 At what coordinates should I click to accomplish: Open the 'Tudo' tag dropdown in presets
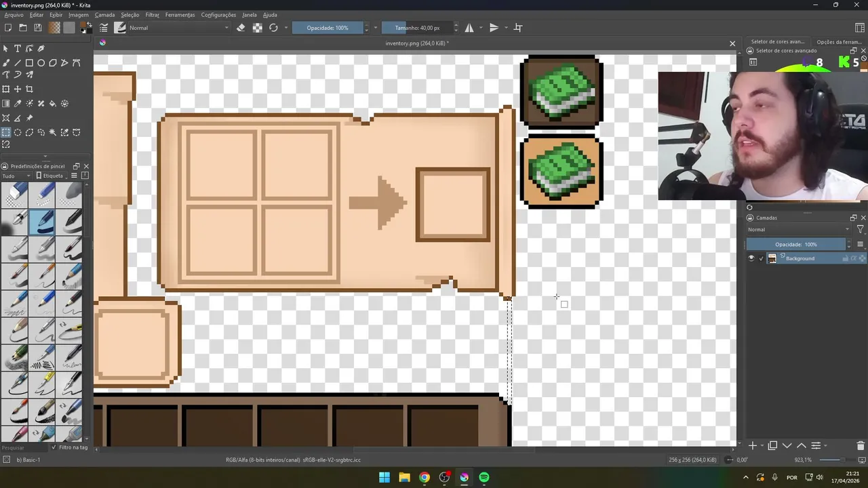point(17,176)
